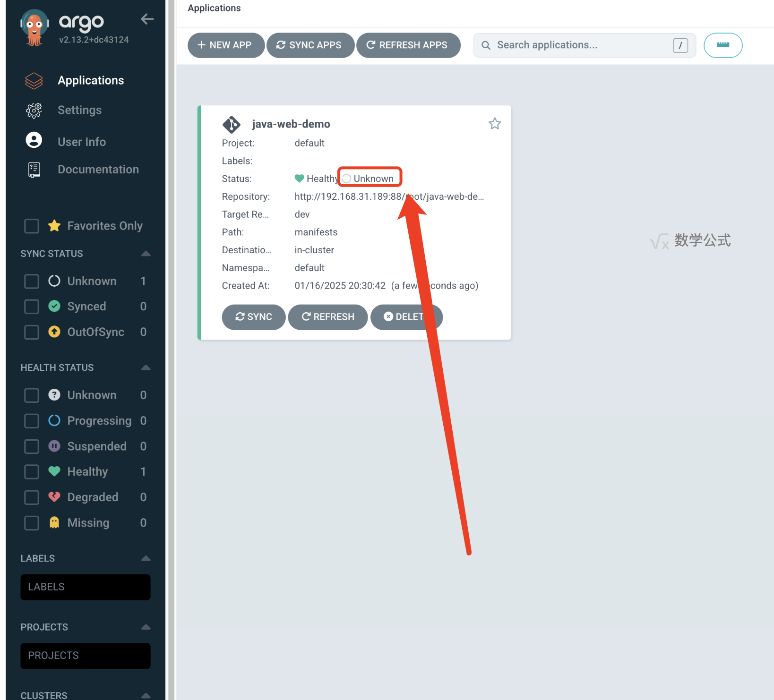Click the Applications breadcrumb heading
Image resolution: width=774 pixels, height=700 pixels.
coord(214,8)
